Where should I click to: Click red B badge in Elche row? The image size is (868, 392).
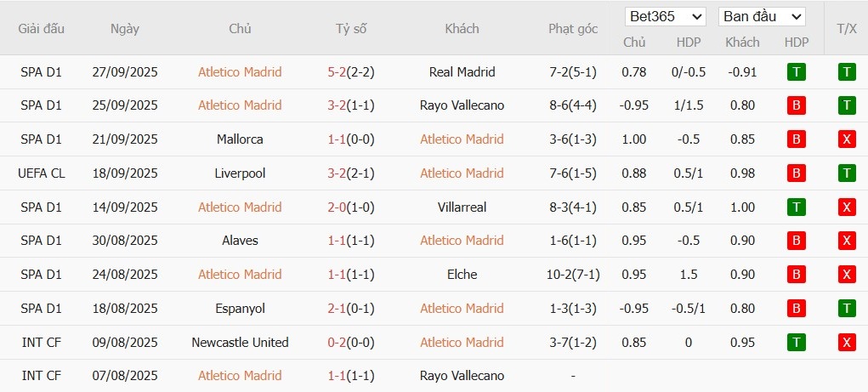tap(797, 275)
